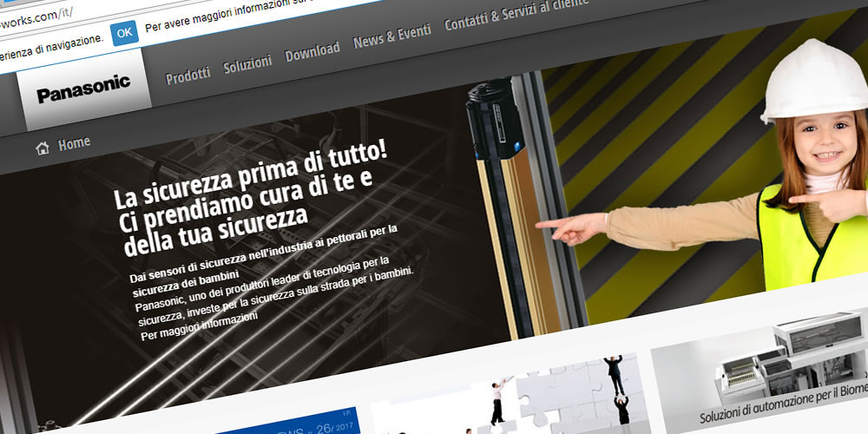868x434 pixels.
Task: Click the girl with white helmet image
Action: 814,166
